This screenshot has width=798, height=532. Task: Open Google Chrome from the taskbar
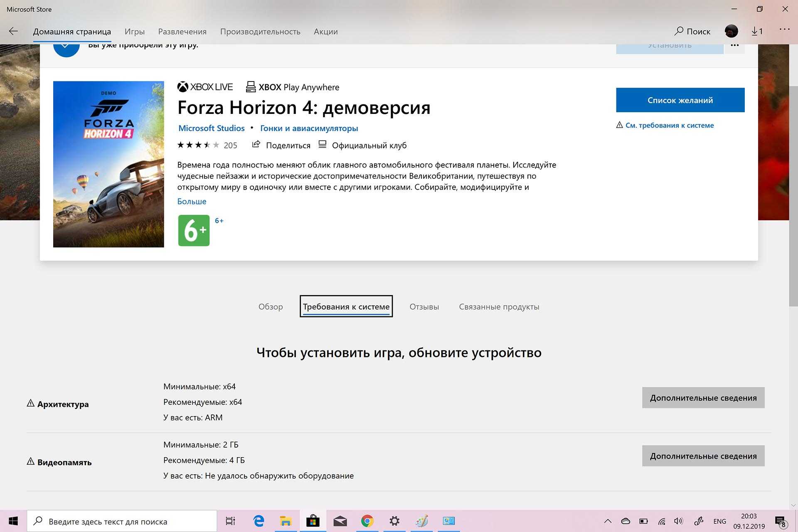click(x=367, y=521)
